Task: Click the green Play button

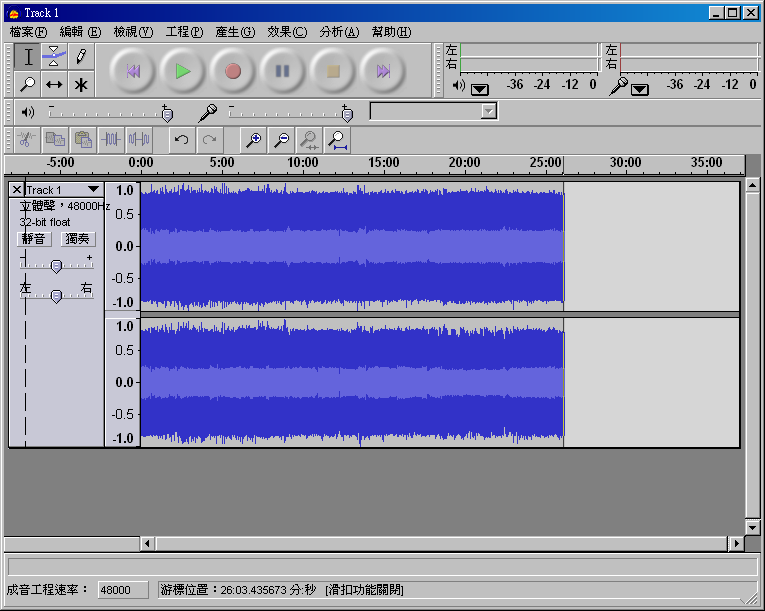Action: click(182, 71)
